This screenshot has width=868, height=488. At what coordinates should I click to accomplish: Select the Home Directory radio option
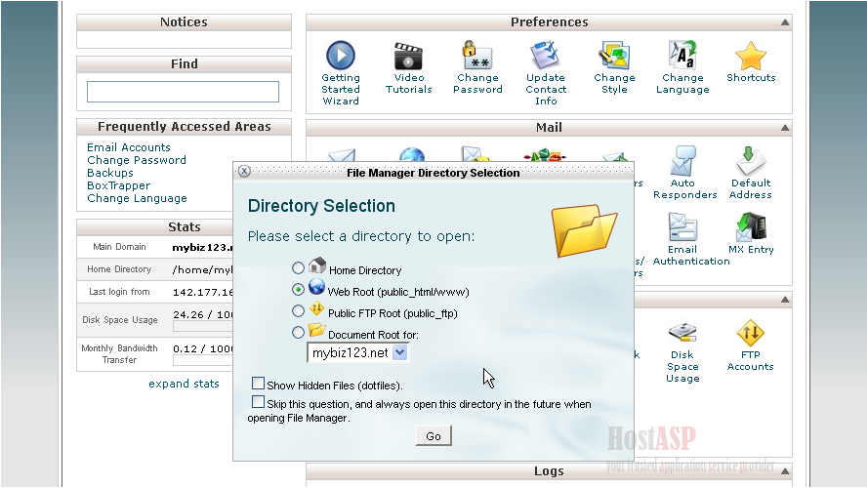point(299,268)
